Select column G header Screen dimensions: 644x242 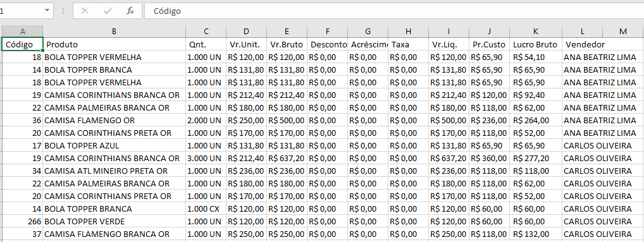pyautogui.click(x=368, y=31)
